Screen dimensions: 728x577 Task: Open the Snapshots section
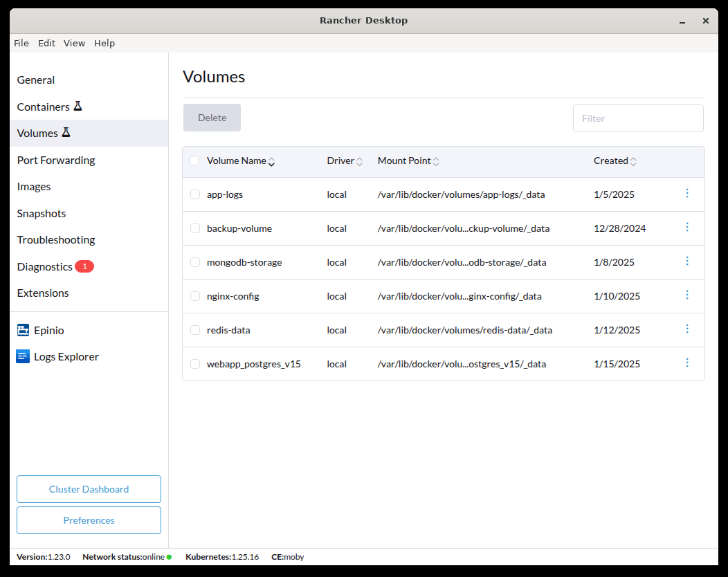(x=89, y=214)
